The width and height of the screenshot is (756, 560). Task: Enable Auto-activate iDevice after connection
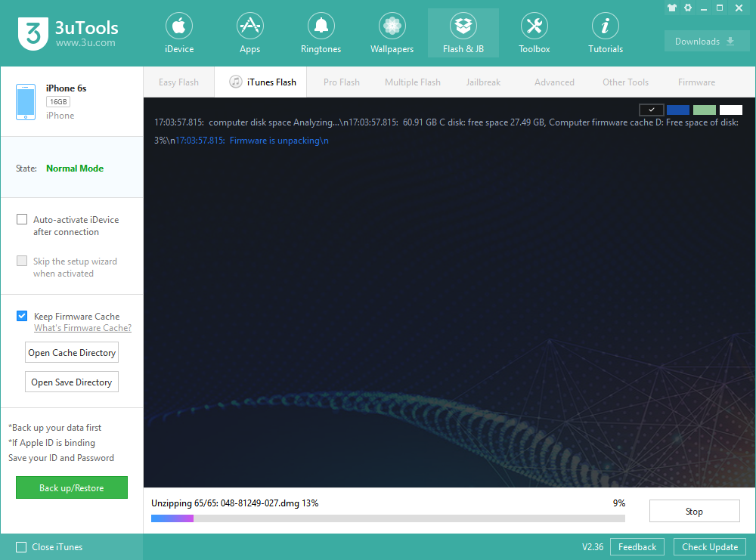click(x=22, y=219)
